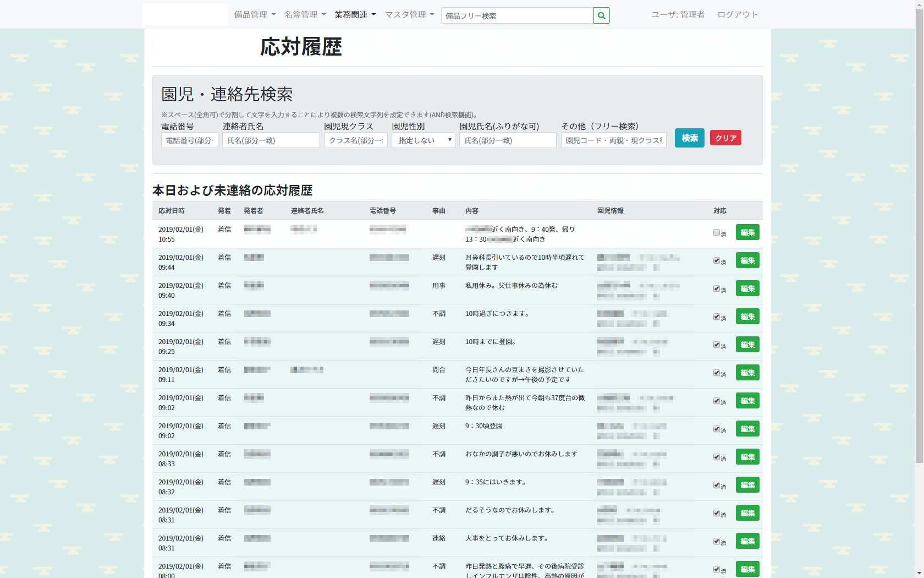The height and width of the screenshot is (578, 924).
Task: Click 編集 button for the 08:00 entry
Action: [x=747, y=569]
